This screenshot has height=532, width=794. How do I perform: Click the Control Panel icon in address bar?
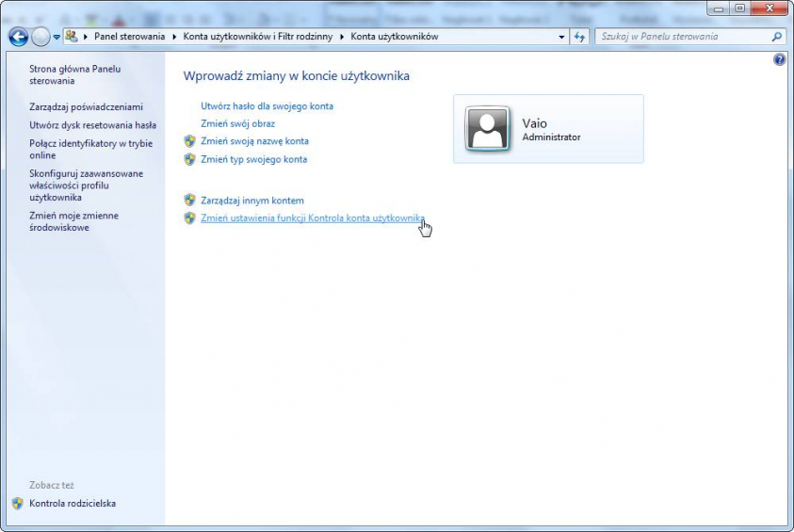72,37
